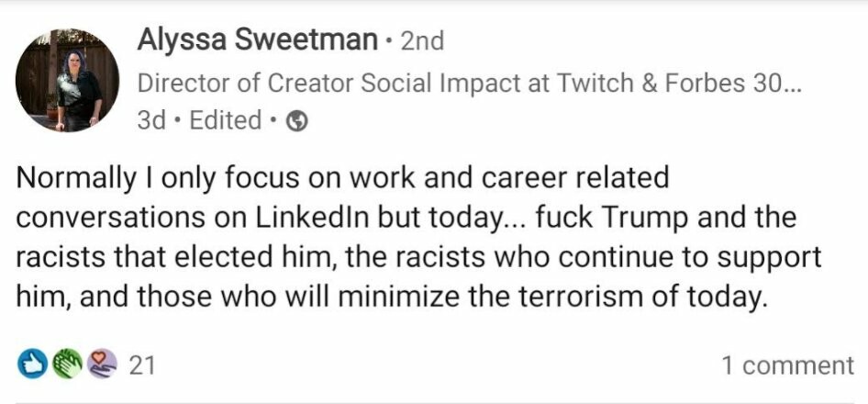Click the 2nd degree connection badge

[422, 40]
